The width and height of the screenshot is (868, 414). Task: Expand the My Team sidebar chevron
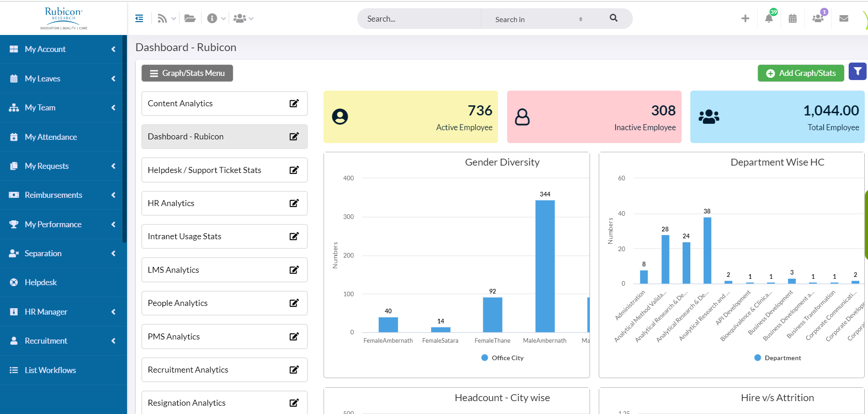tap(113, 108)
